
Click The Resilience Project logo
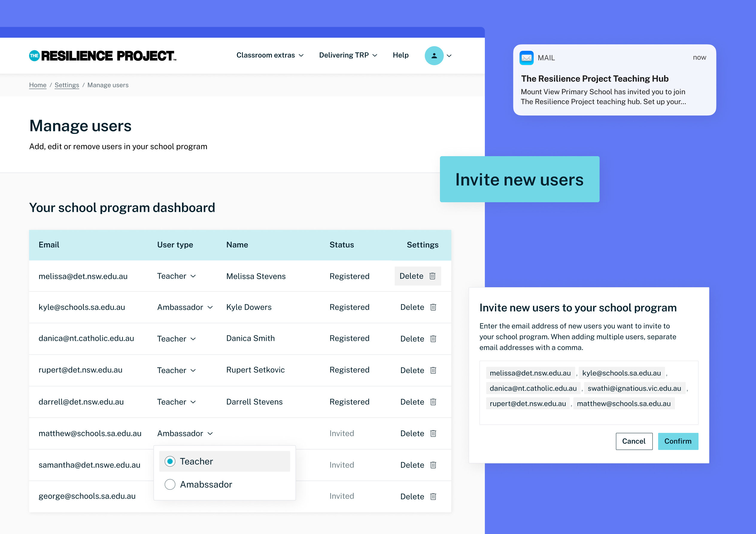pyautogui.click(x=103, y=56)
